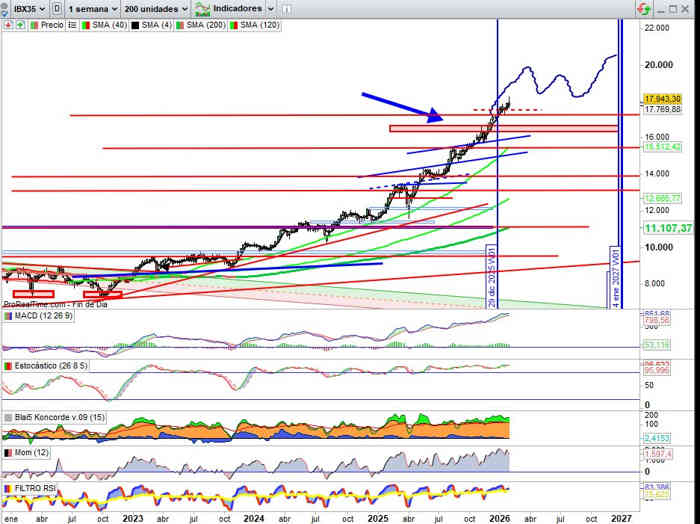
Task: Click the FILTRO RSI panel label
Action: (35, 488)
